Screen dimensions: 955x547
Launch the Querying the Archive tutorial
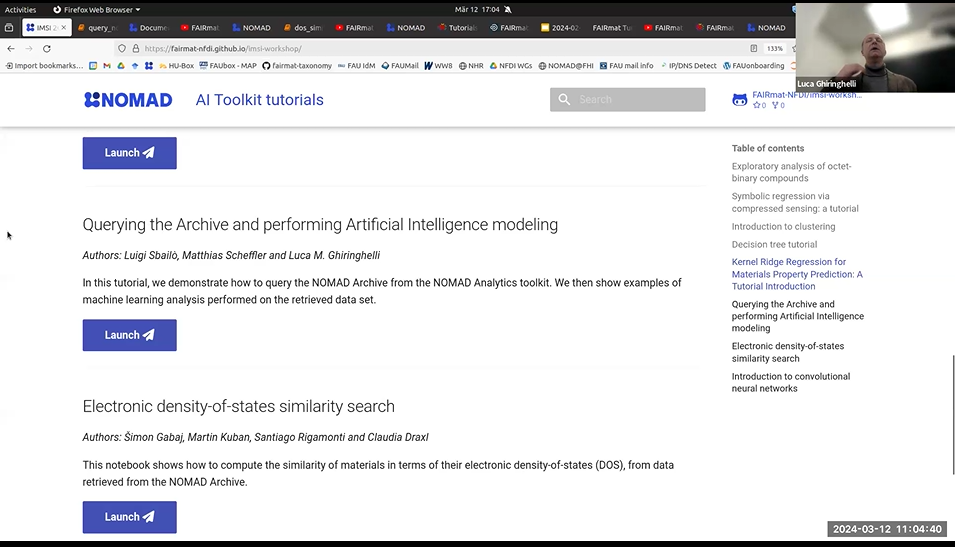130,335
